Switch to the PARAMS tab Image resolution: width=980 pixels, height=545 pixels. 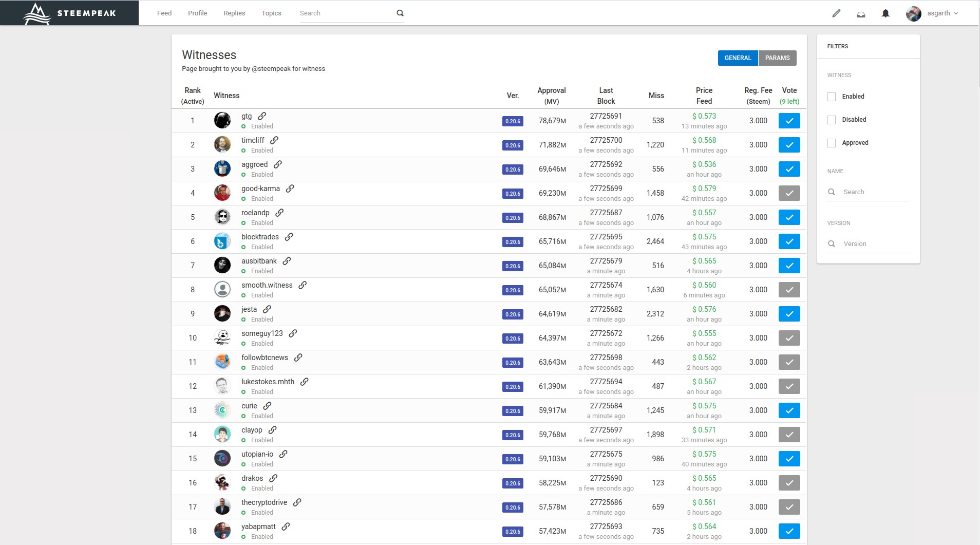(777, 58)
